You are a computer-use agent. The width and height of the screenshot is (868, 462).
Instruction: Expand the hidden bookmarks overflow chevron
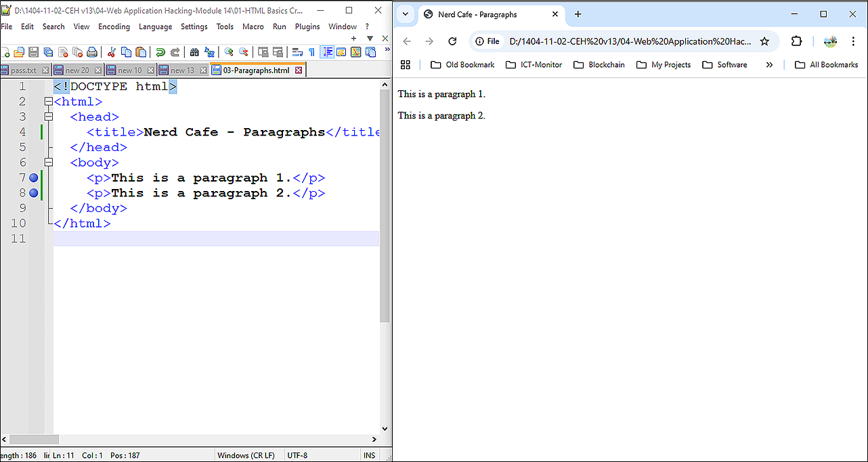pos(769,65)
